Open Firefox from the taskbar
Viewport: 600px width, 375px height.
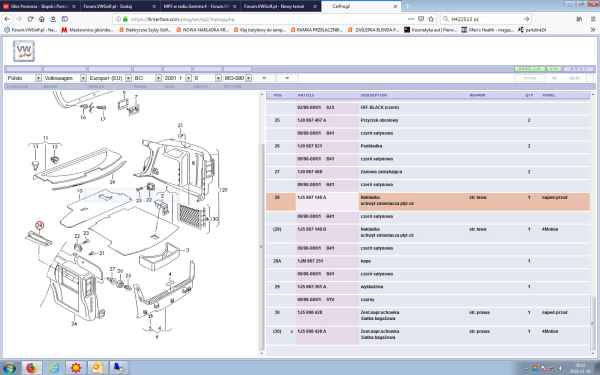tap(32, 368)
